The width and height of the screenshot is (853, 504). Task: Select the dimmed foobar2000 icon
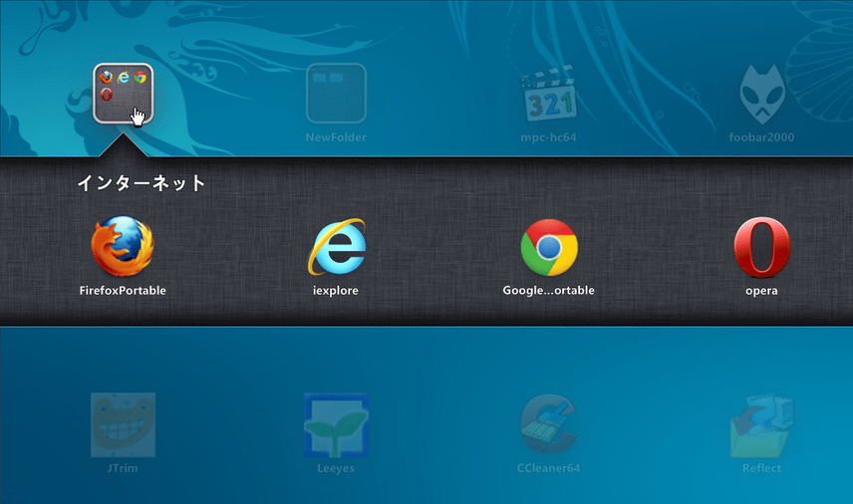click(x=761, y=94)
